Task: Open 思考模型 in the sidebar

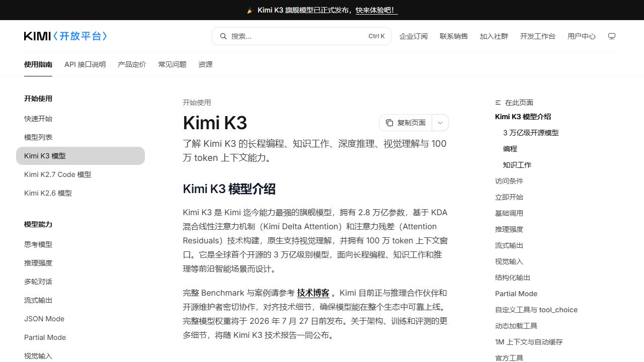Action: click(38, 244)
